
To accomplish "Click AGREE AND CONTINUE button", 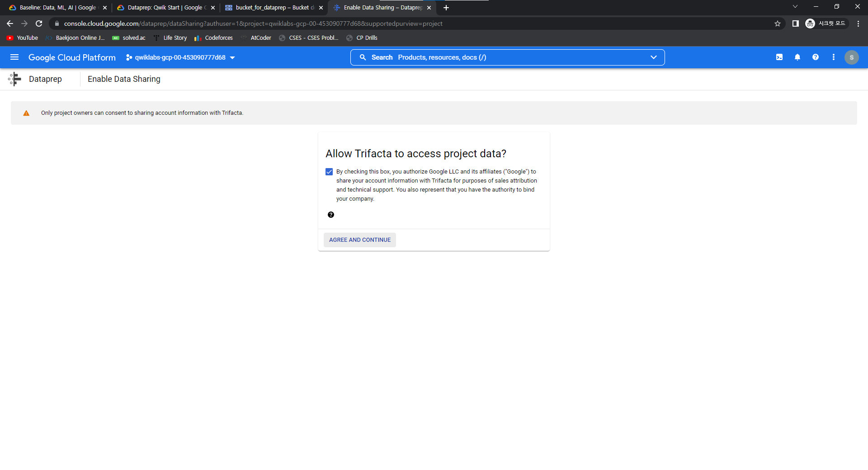I will (360, 240).
